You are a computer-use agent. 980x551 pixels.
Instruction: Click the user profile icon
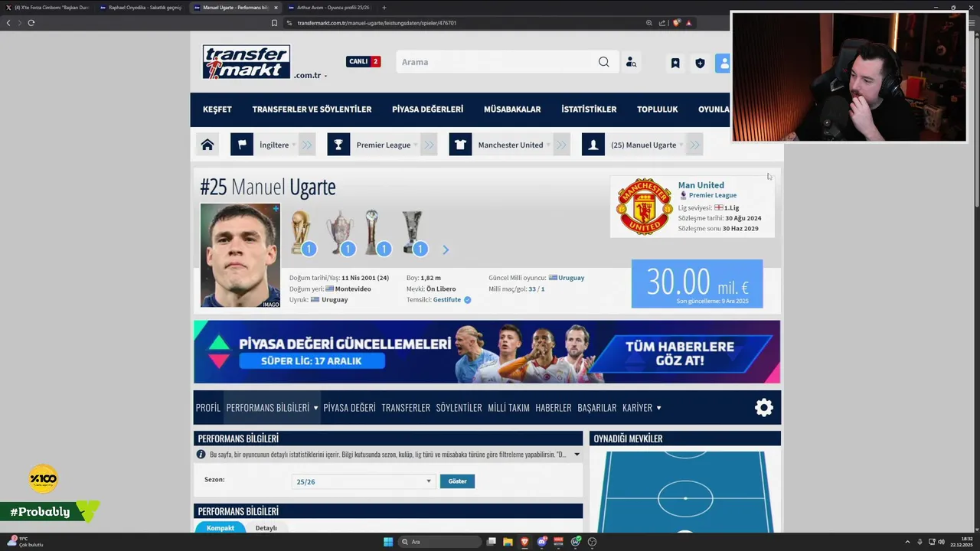coord(723,64)
